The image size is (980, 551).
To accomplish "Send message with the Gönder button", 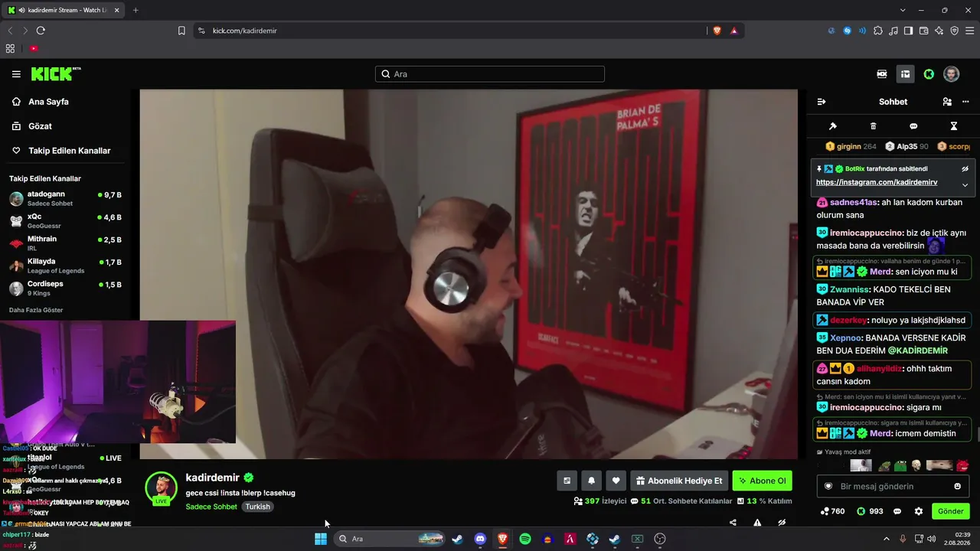I will [x=950, y=511].
